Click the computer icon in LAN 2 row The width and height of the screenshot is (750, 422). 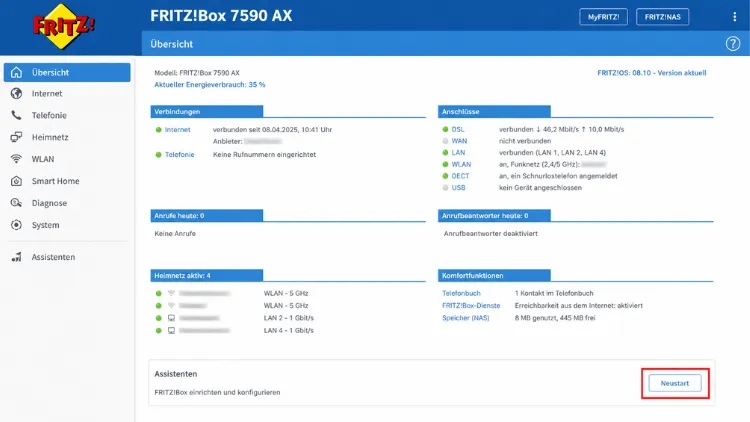pos(171,318)
